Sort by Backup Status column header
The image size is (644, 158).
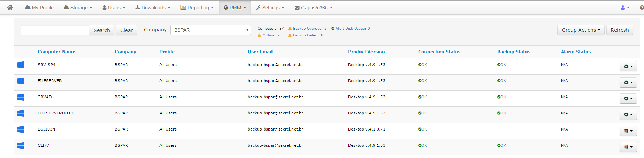514,52
